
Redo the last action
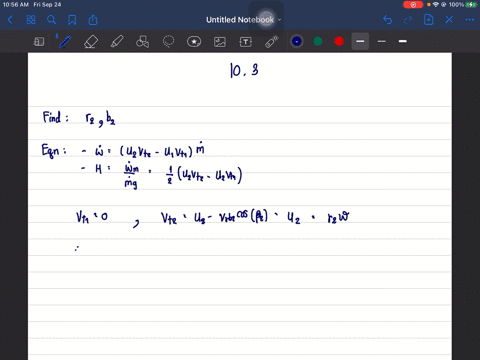[408, 20]
